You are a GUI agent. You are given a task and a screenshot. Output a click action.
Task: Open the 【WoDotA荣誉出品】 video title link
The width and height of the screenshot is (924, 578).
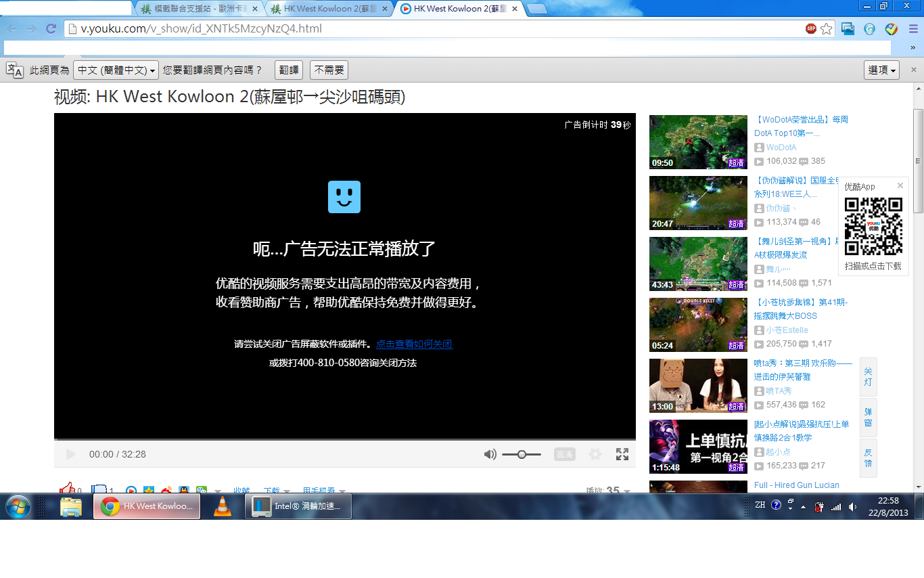pos(801,126)
